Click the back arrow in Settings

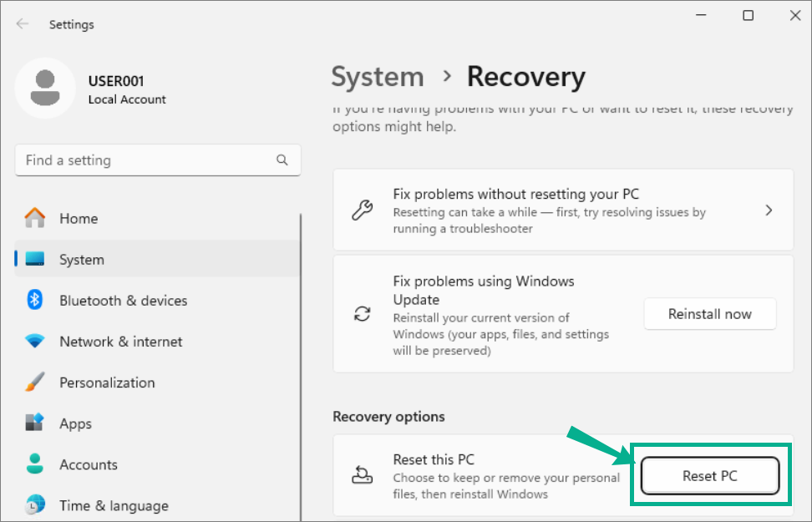[x=23, y=24]
